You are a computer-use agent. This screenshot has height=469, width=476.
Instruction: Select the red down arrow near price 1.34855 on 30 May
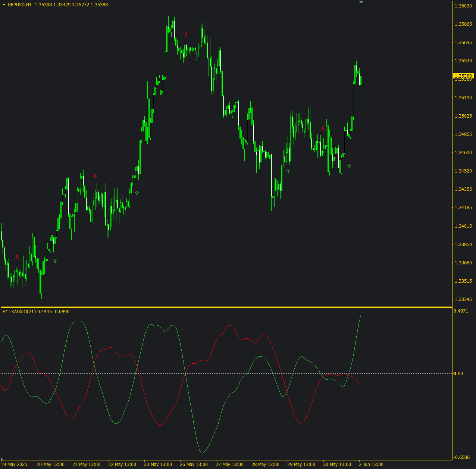tap(323, 128)
